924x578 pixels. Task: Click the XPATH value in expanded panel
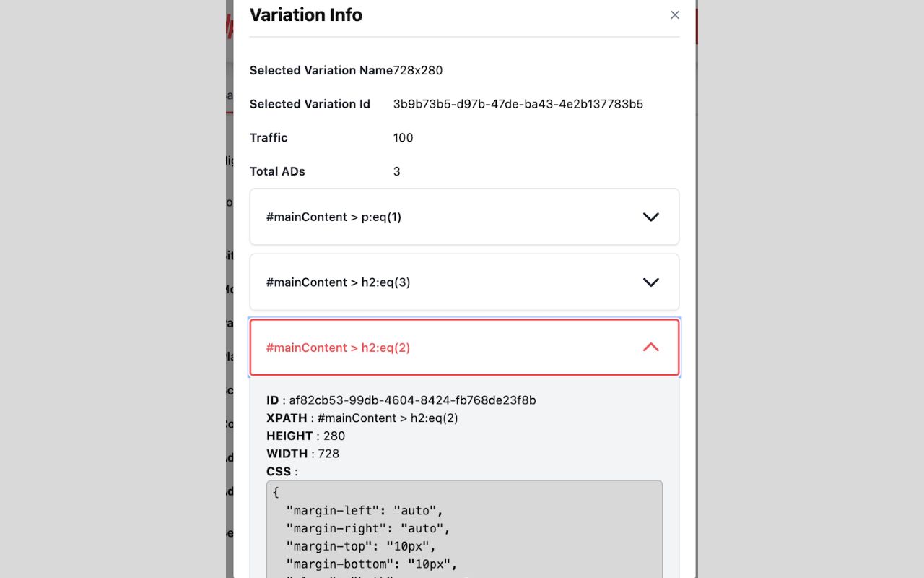point(388,418)
